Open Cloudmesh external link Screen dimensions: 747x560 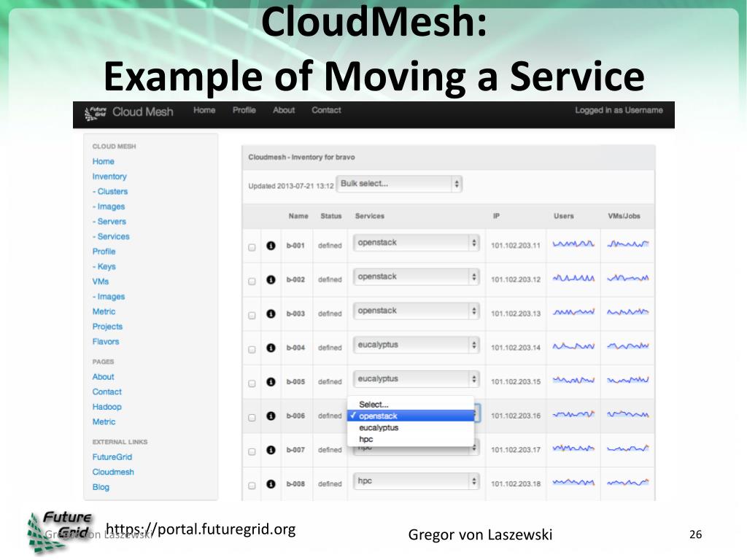click(113, 472)
